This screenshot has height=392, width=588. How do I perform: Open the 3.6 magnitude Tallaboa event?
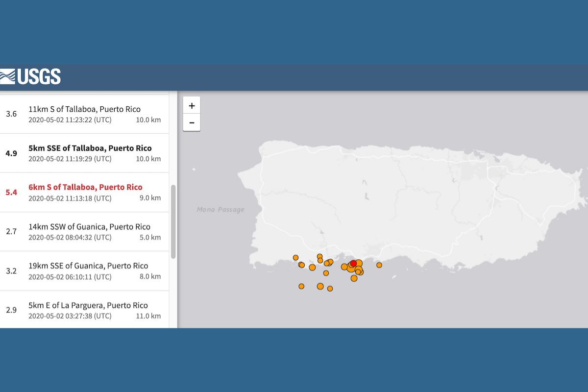click(84, 114)
